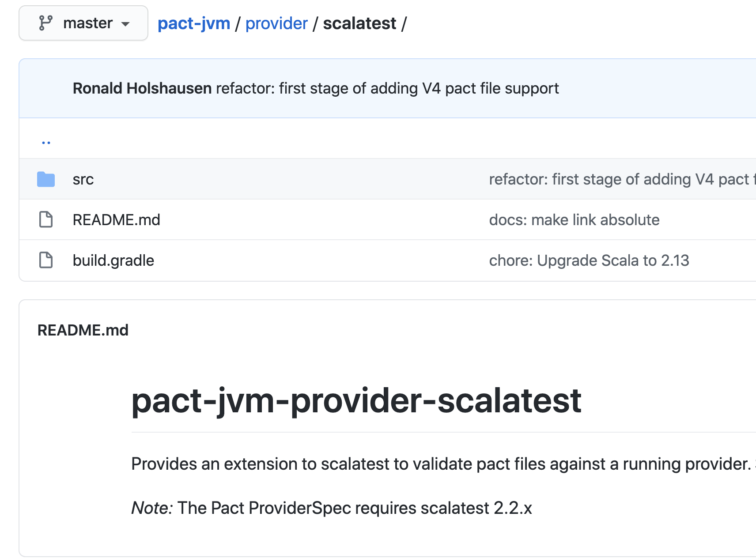
Task: Go to the pact-jvm repository root
Action: tap(194, 23)
